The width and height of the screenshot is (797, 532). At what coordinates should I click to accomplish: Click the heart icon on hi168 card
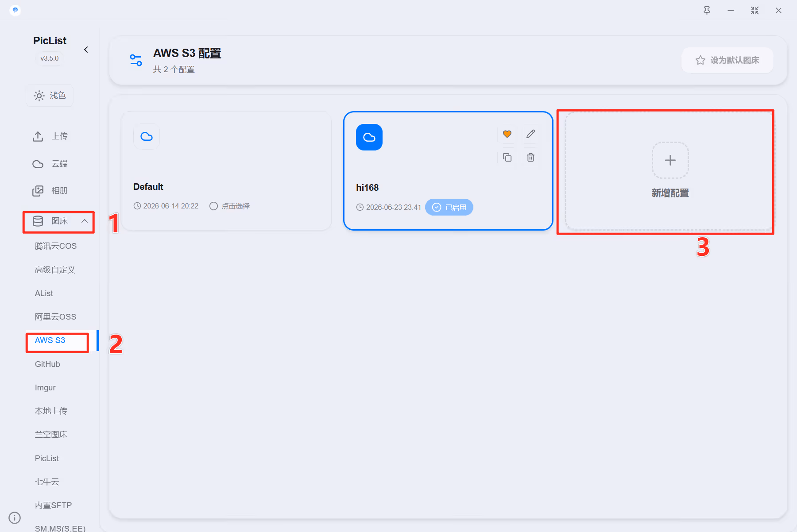point(507,134)
